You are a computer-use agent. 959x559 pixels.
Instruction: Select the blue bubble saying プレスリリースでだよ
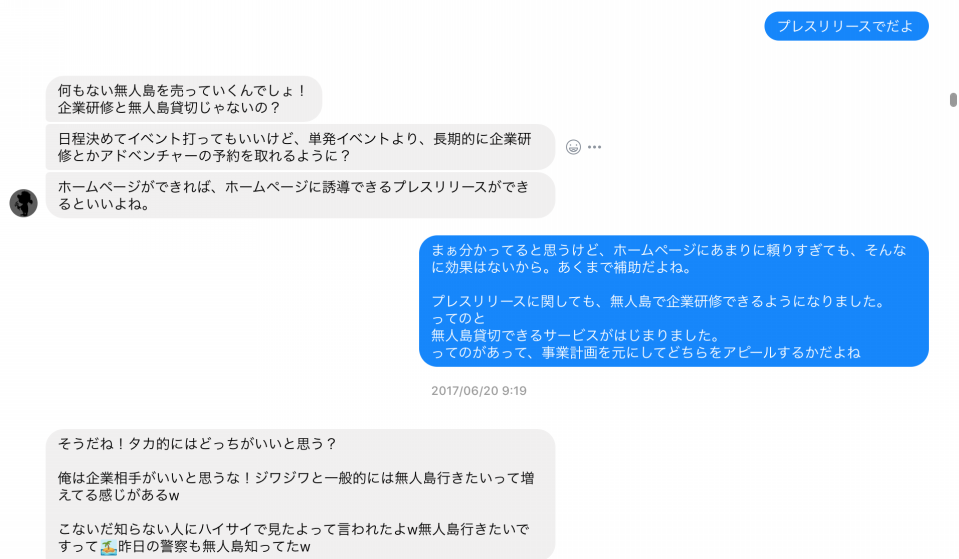click(846, 26)
